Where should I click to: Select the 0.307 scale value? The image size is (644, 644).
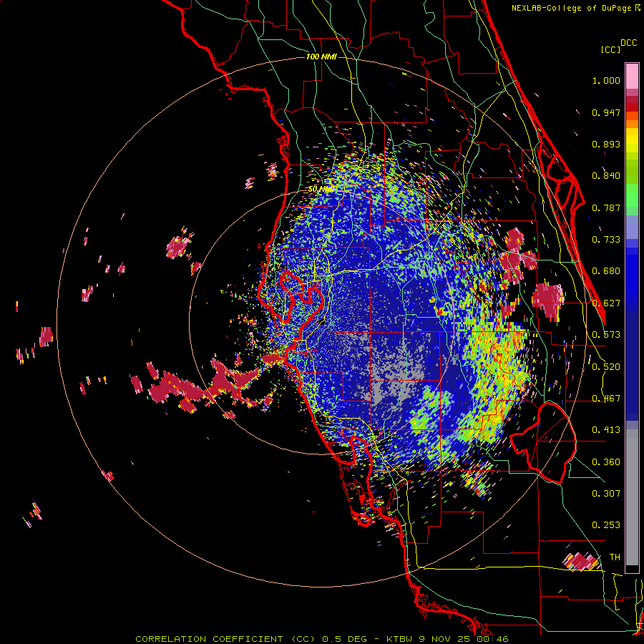pos(606,494)
